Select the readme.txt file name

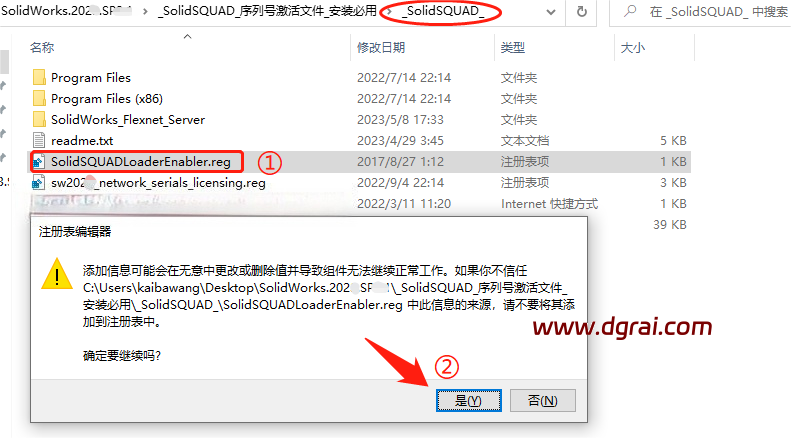coord(82,140)
